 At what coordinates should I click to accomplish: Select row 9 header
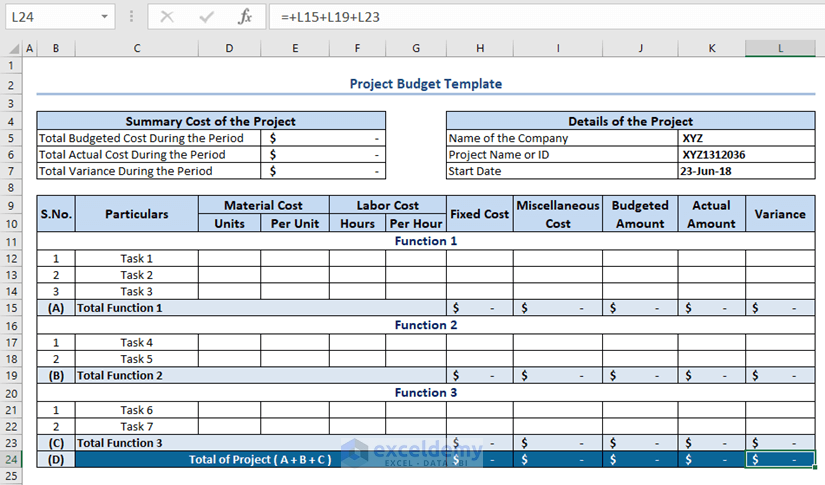pos(11,205)
